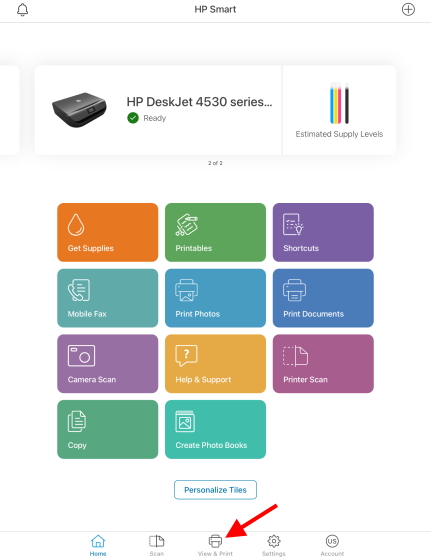This screenshot has width=431, height=560.
Task: Select the HP DeskJet 4530 printer card
Action: [x=158, y=110]
